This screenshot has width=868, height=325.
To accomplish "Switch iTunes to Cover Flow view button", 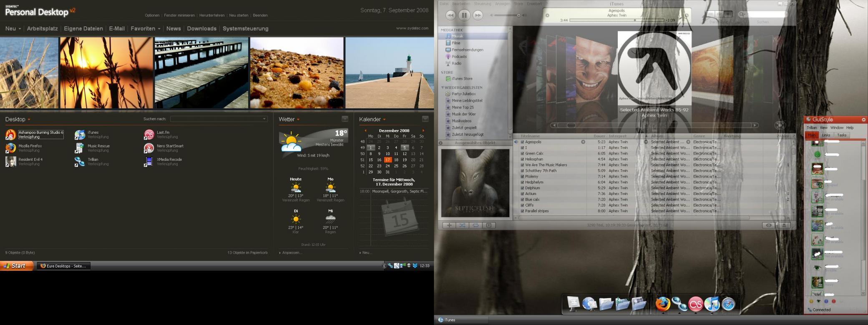I will click(728, 14).
